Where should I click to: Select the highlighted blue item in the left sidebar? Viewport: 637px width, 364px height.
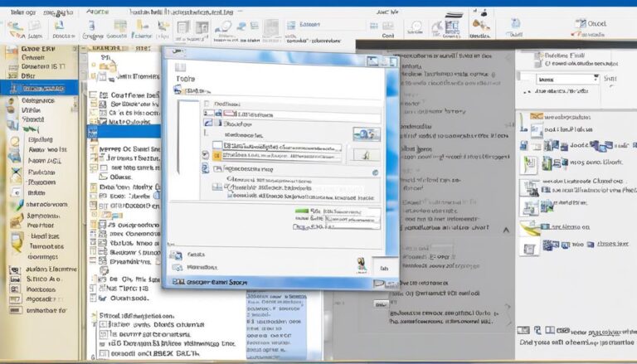click(40, 87)
